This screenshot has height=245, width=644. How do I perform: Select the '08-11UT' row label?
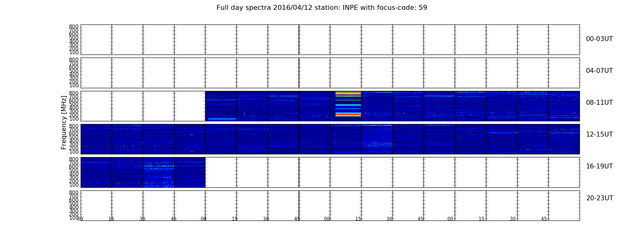pos(599,103)
